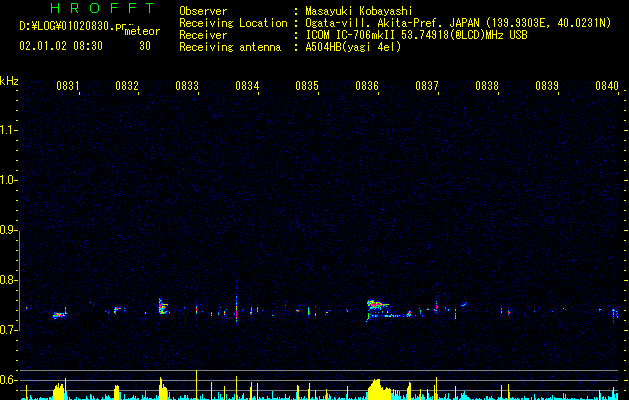Click the 0839 time axis label
The width and height of the screenshot is (629, 400).
click(x=547, y=86)
